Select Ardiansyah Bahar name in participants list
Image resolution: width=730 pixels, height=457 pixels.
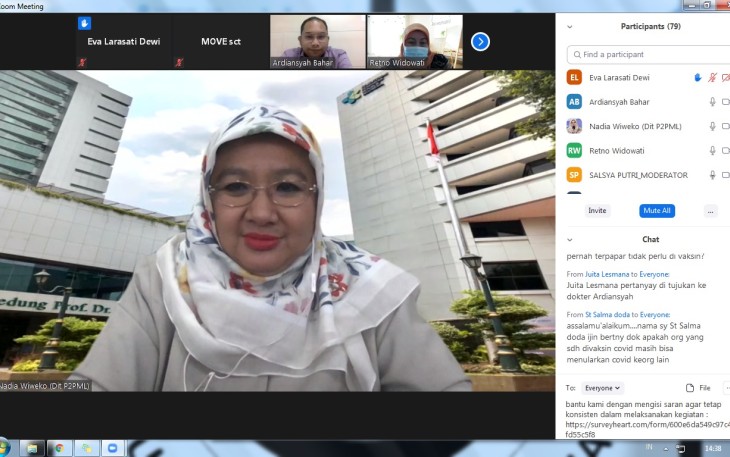[619, 102]
